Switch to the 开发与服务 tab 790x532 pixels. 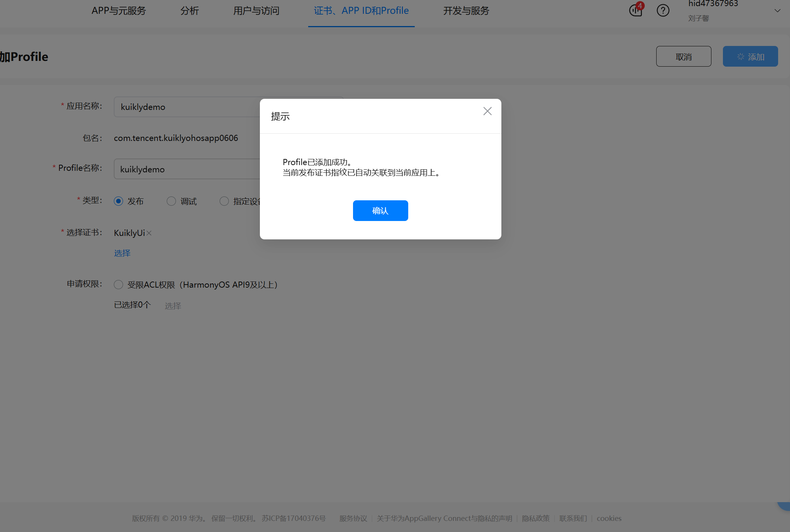point(466,11)
